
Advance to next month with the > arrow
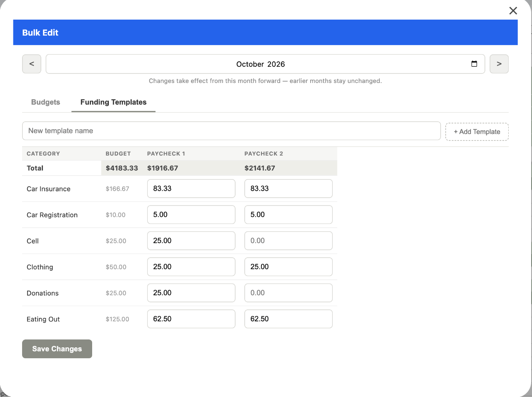click(x=499, y=64)
